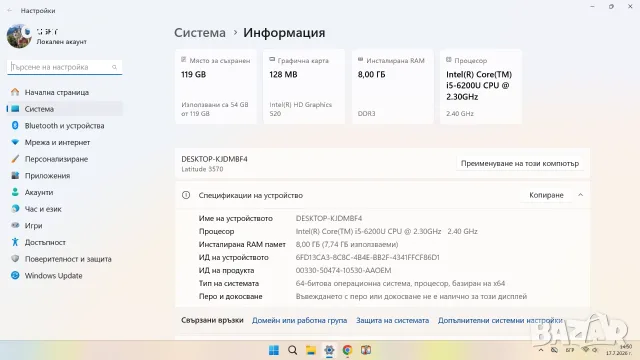Click the network icon beside Мрежа и интернет
The width and height of the screenshot is (640, 360).
click(x=15, y=142)
